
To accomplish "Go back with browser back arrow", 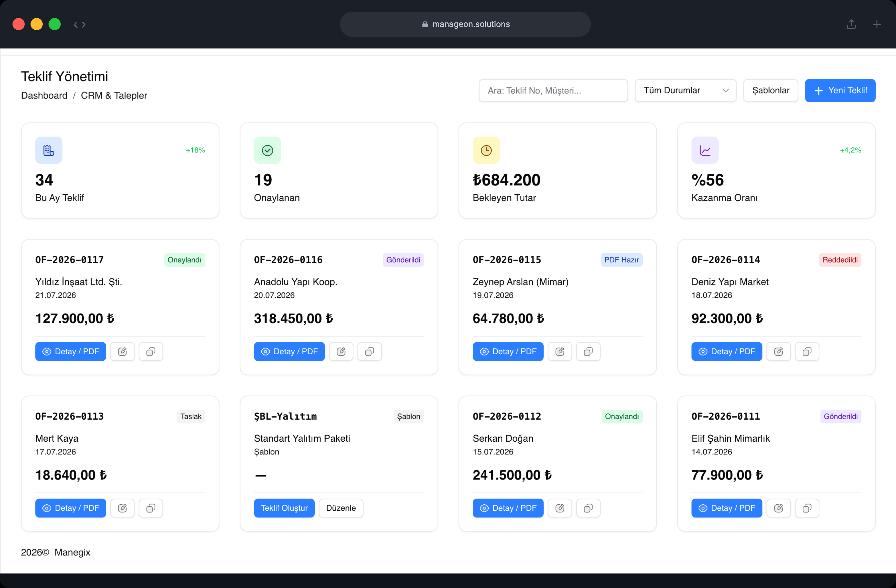I will [x=76, y=24].
